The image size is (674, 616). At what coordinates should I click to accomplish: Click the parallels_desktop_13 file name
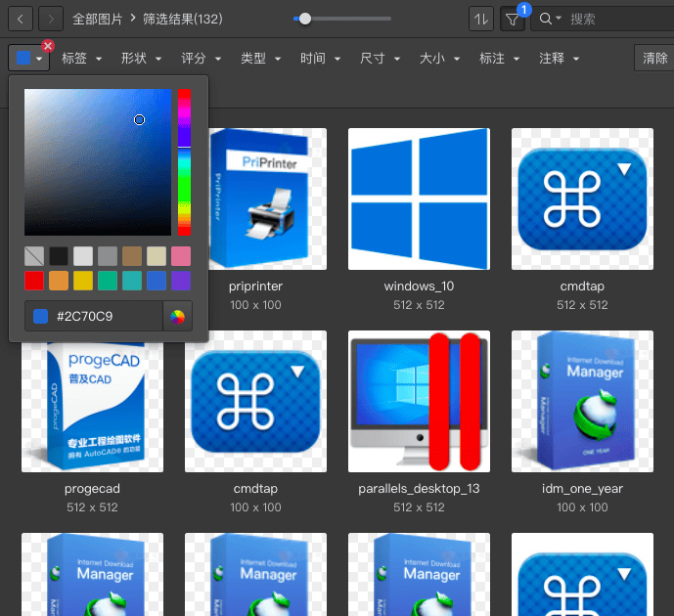[x=419, y=489]
